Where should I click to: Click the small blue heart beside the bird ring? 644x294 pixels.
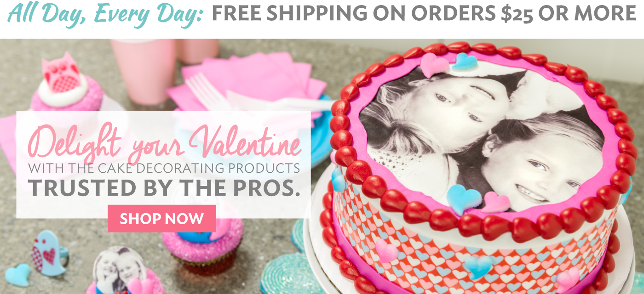click(x=17, y=274)
